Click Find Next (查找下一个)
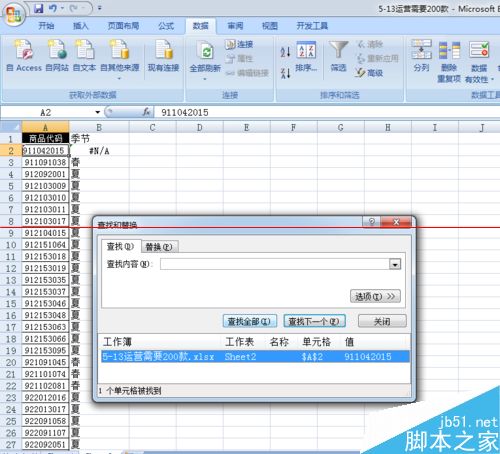Image resolution: width=500 pixels, height=454 pixels. 314,321
